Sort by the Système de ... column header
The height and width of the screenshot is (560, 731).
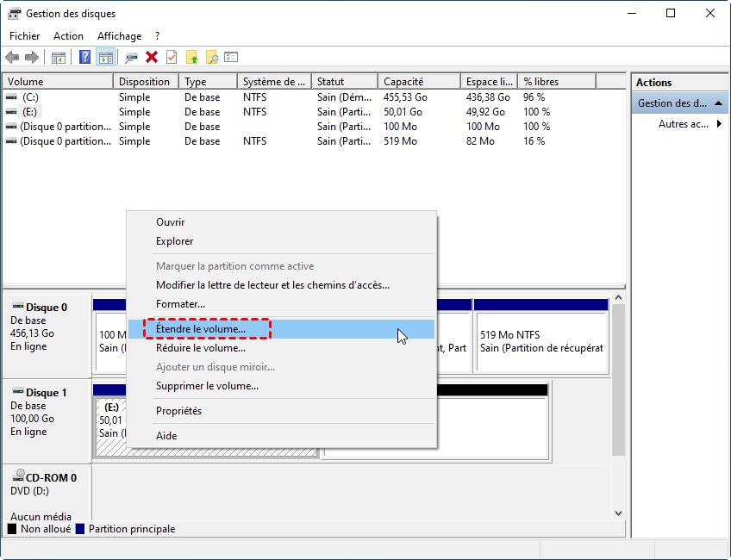coord(275,82)
